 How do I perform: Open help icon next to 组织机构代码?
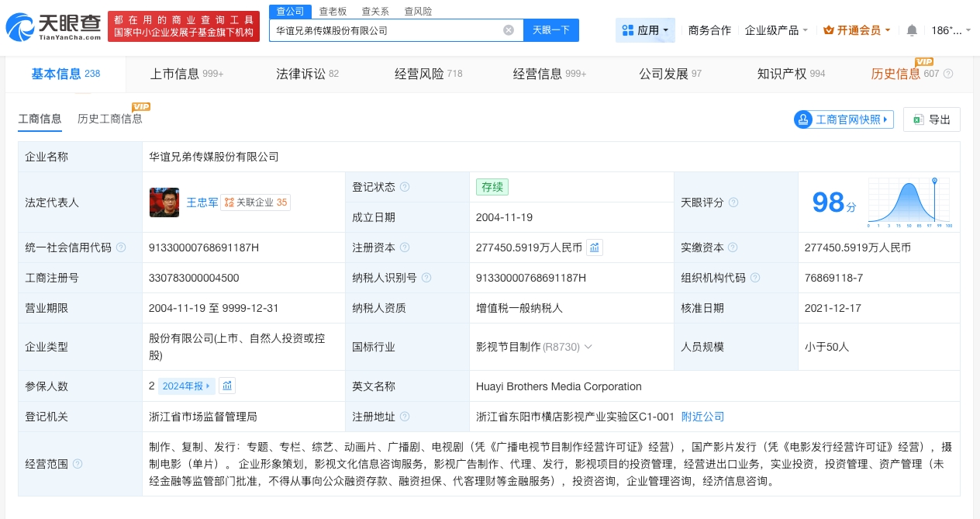click(x=755, y=278)
